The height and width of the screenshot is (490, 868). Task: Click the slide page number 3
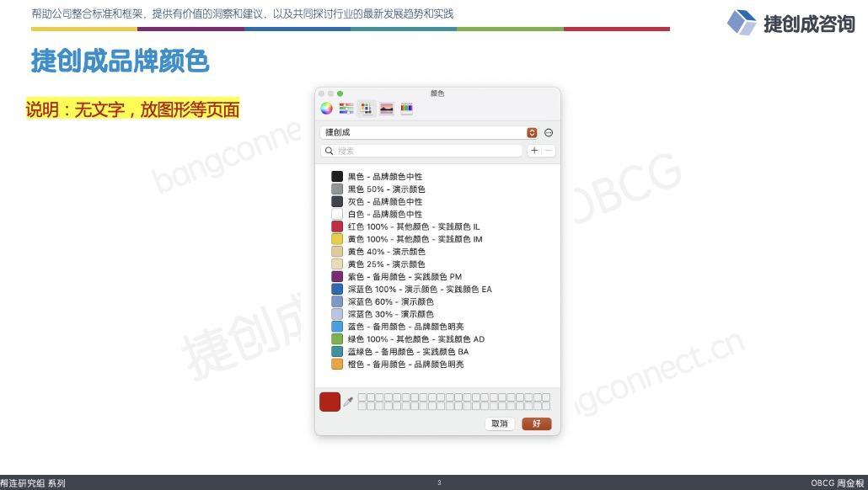pyautogui.click(x=440, y=482)
